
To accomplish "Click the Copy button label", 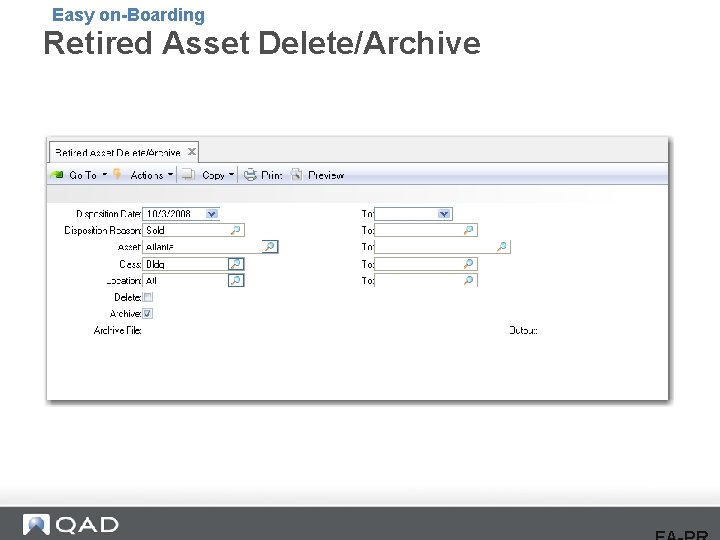I will [213, 175].
